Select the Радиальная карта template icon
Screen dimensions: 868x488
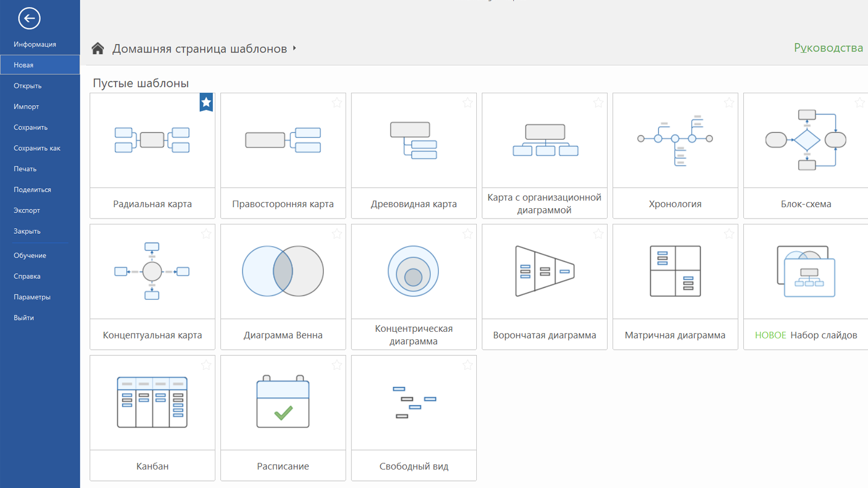(x=152, y=140)
